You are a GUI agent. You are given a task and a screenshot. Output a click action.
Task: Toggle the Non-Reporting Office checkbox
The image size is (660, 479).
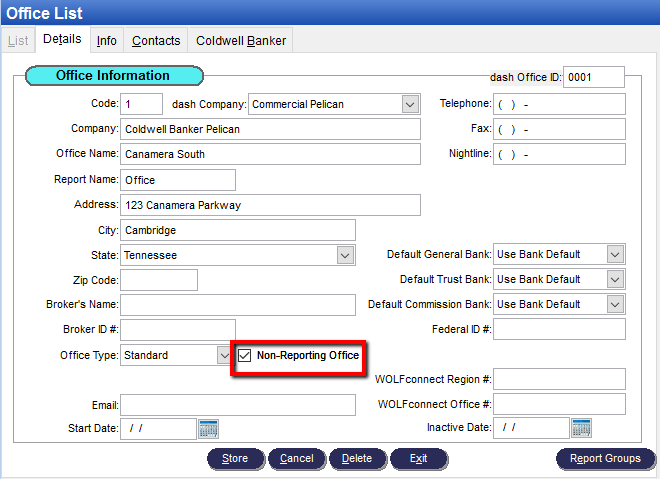coord(245,355)
